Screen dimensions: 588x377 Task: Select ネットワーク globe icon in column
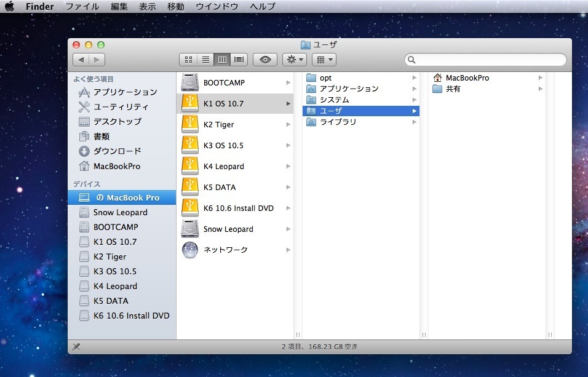(x=190, y=250)
